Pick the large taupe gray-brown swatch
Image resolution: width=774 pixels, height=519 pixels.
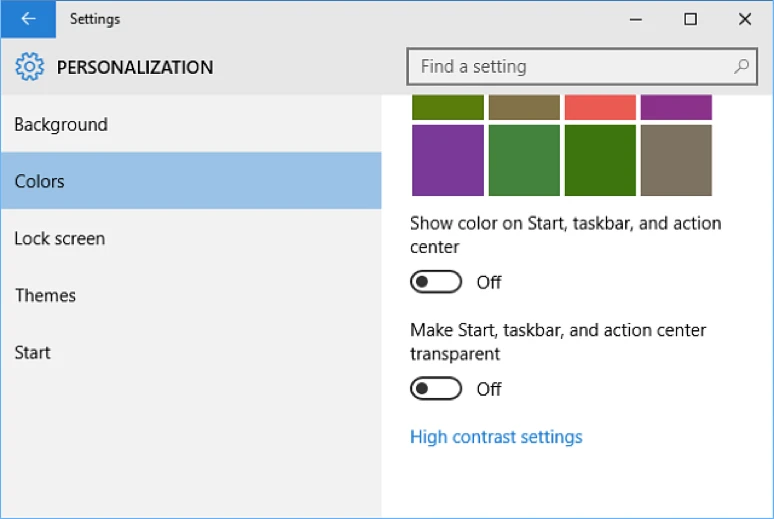pos(676,160)
